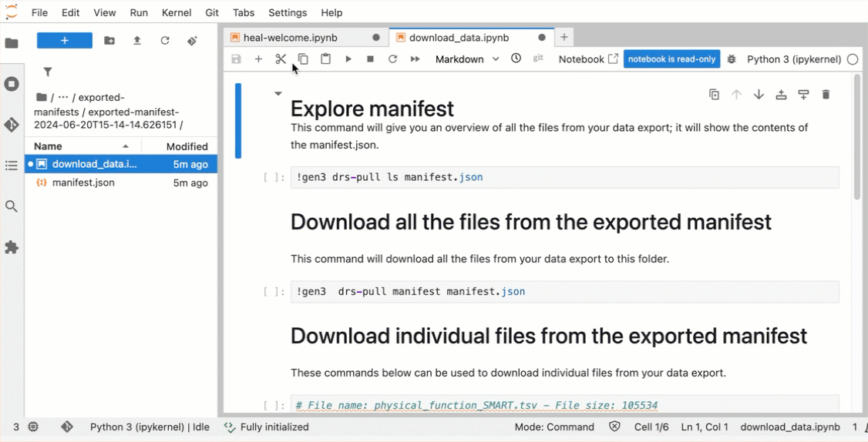This screenshot has width=868, height=442.
Task: Click the root folder breadcrumb icon
Action: tap(41, 97)
